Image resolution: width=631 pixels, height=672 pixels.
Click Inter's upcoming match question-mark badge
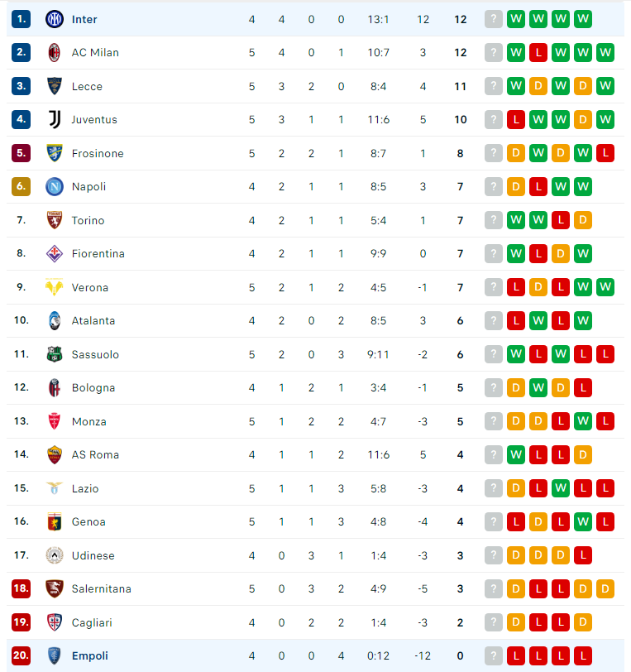pos(494,19)
